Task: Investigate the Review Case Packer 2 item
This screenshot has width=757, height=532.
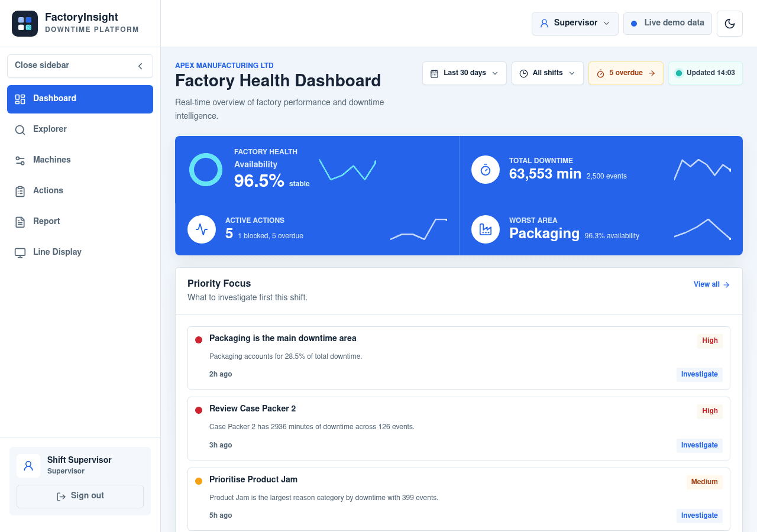Action: [x=700, y=445]
